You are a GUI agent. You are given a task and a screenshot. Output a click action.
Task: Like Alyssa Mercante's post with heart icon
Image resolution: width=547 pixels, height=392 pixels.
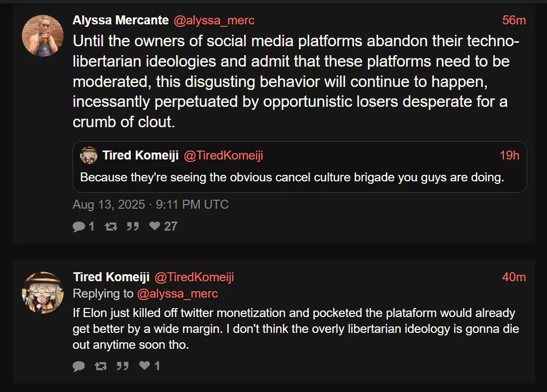tap(155, 226)
